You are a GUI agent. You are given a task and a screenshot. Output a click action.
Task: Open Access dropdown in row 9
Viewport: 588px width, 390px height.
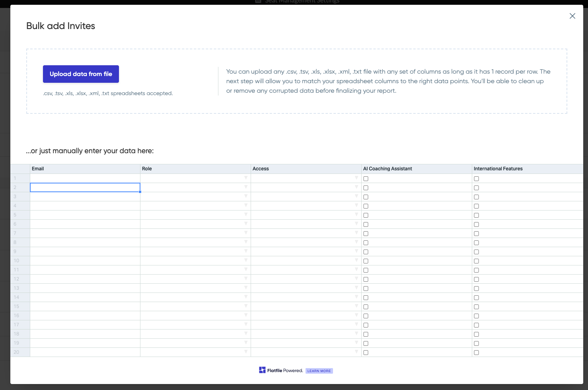point(356,251)
